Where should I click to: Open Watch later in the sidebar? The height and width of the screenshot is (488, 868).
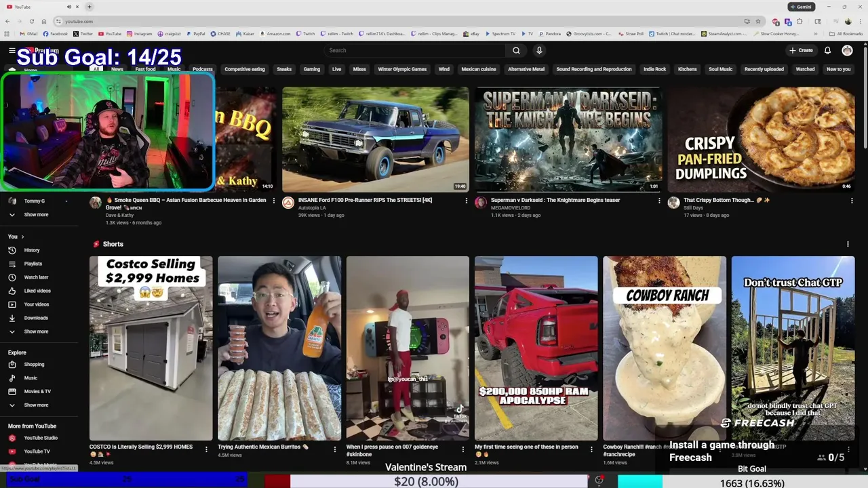point(36,277)
